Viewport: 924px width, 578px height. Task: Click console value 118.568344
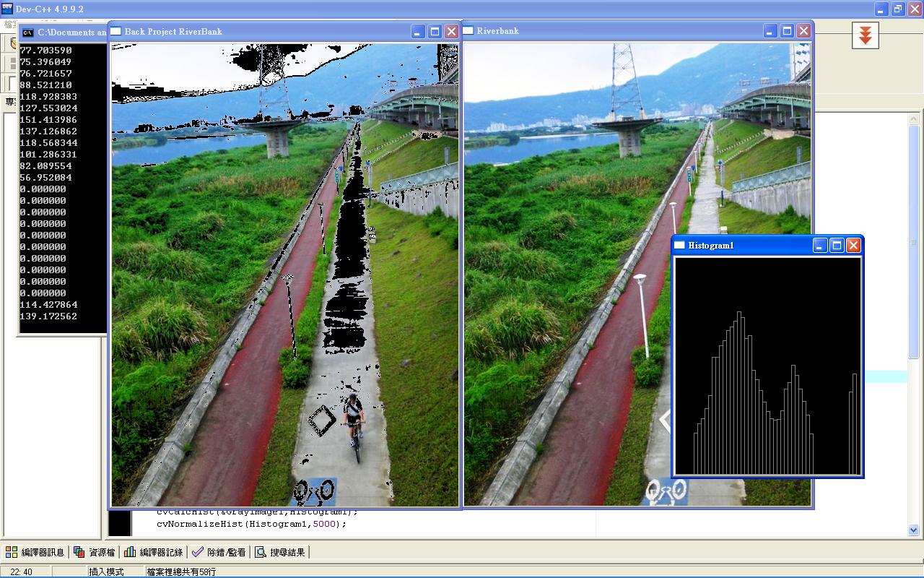[x=48, y=143]
